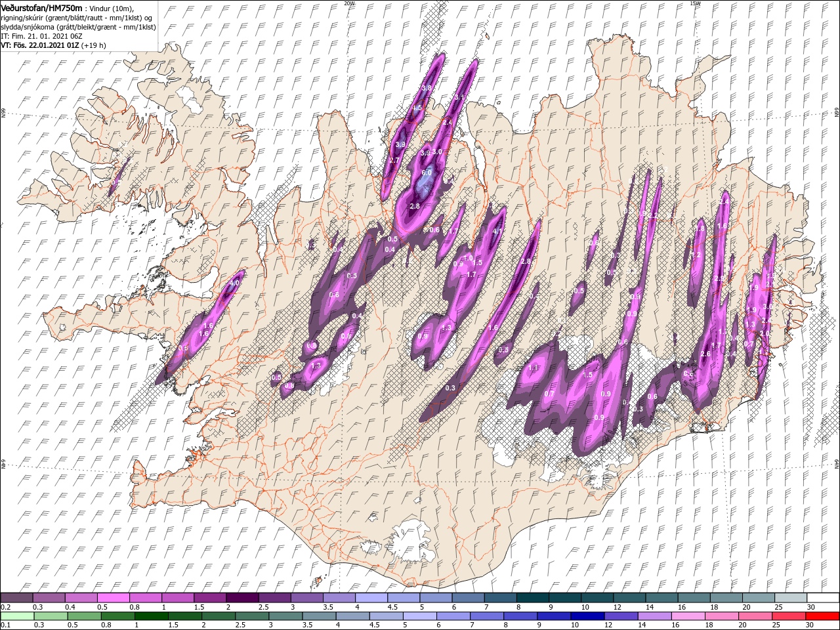Click the 'VT: Fös. 22.01.2021 01Z' valid time
This screenshot has height=630, width=840.
pyautogui.click(x=40, y=45)
